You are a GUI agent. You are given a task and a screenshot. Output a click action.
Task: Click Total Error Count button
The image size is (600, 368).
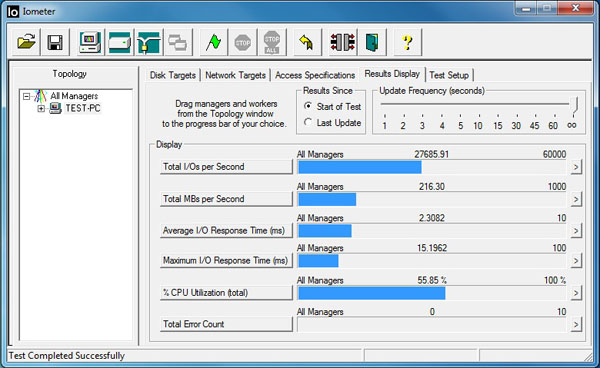(x=226, y=324)
